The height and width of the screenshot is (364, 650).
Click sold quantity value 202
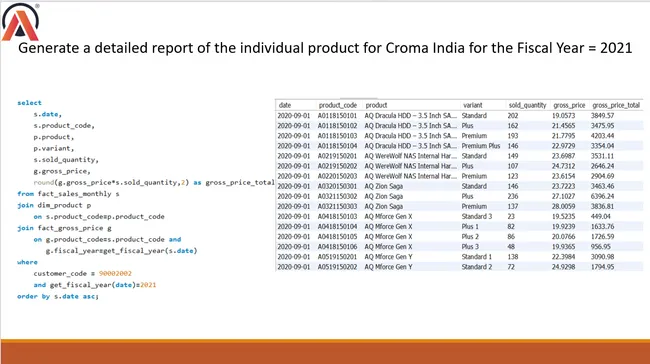click(x=513, y=116)
